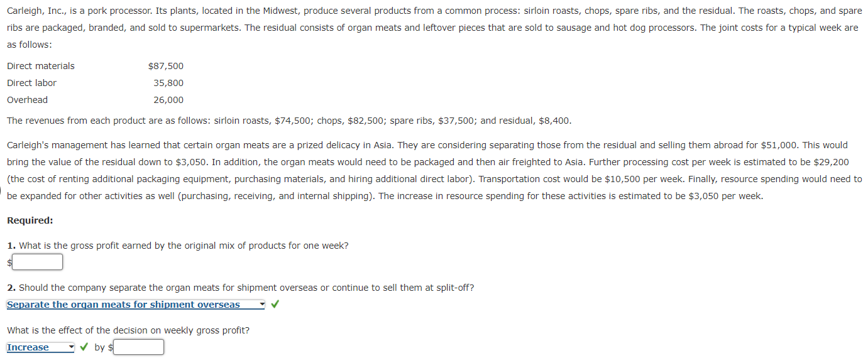
Task: Click the question 1 prompt text
Action: pyautogui.click(x=179, y=245)
